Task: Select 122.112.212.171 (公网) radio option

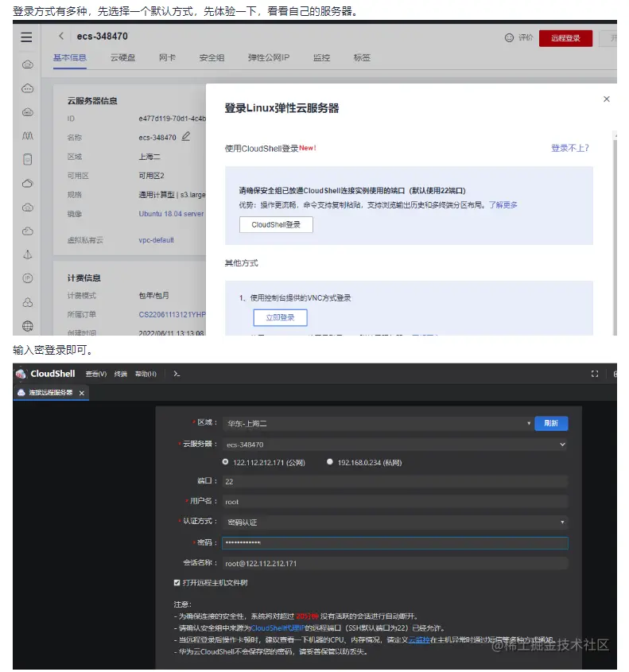Action: tap(225, 462)
